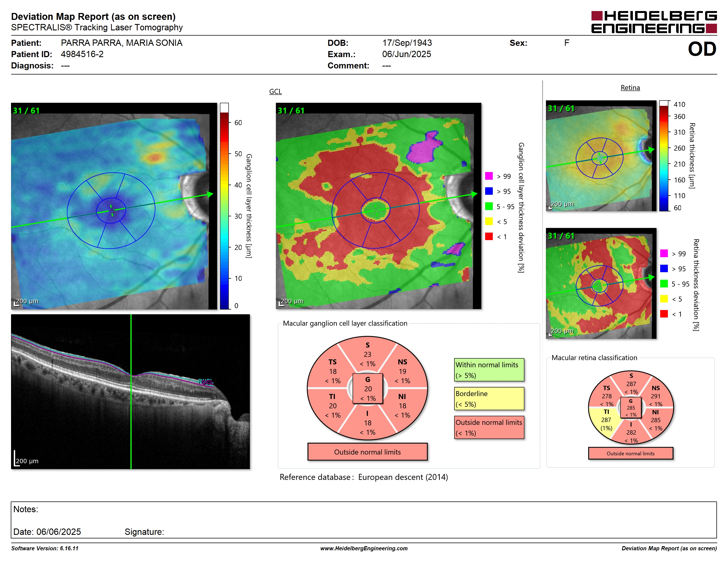The height and width of the screenshot is (563, 728).
Task: Click the Heidelberg Engineering logo
Action: click(654, 22)
